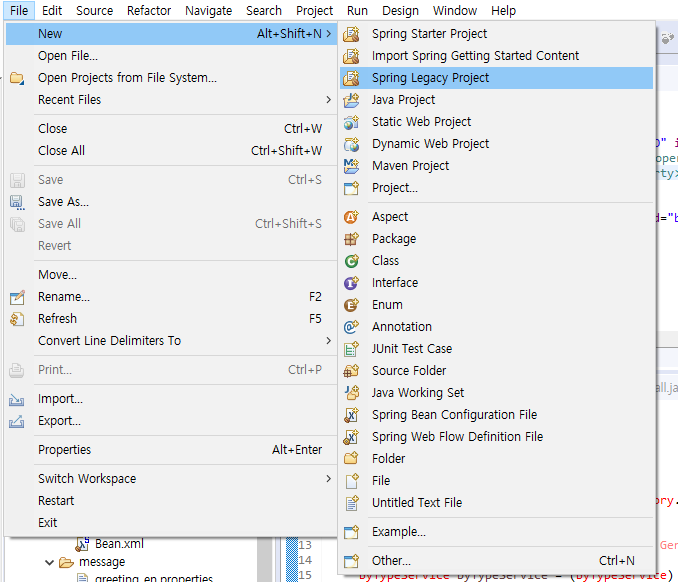This screenshot has height=582, width=678.
Task: Expand the Switch Workspace submenu arrow
Action: 329,479
